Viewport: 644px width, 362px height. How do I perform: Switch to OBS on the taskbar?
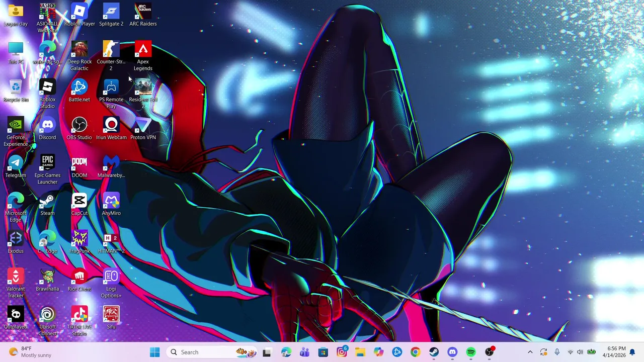(490, 352)
